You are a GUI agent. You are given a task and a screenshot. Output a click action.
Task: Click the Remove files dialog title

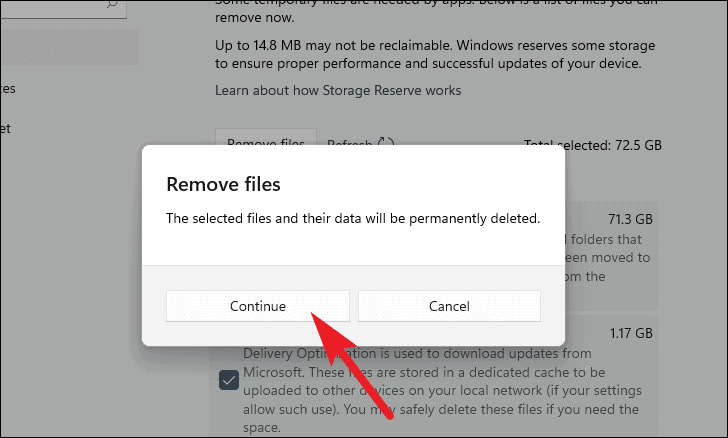point(223,185)
